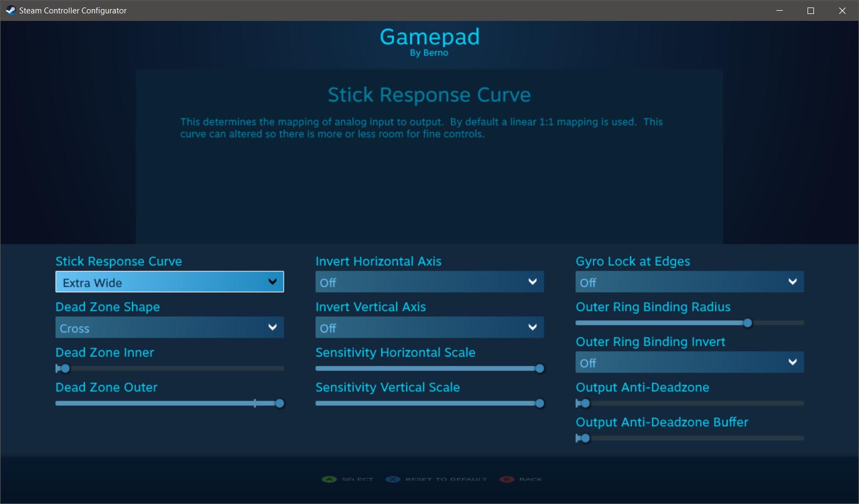Click the Select label in footer

point(357,479)
